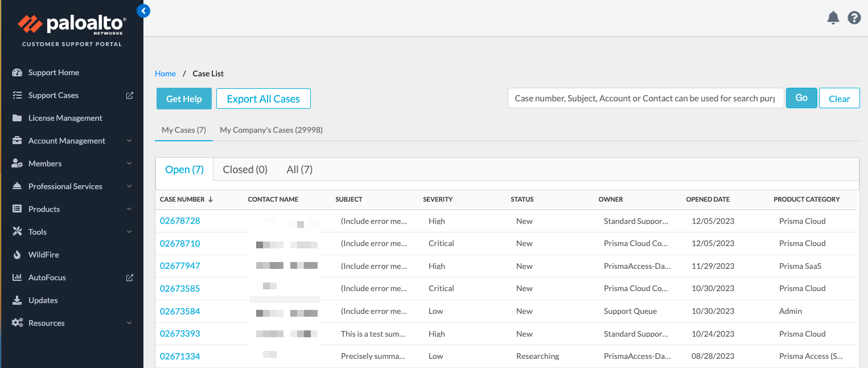Switch to My Company's Cases tab
The image size is (868, 368).
pos(271,130)
